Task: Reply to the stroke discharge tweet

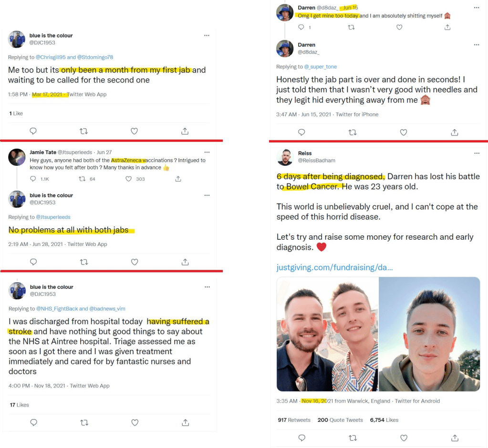Action: (33, 422)
